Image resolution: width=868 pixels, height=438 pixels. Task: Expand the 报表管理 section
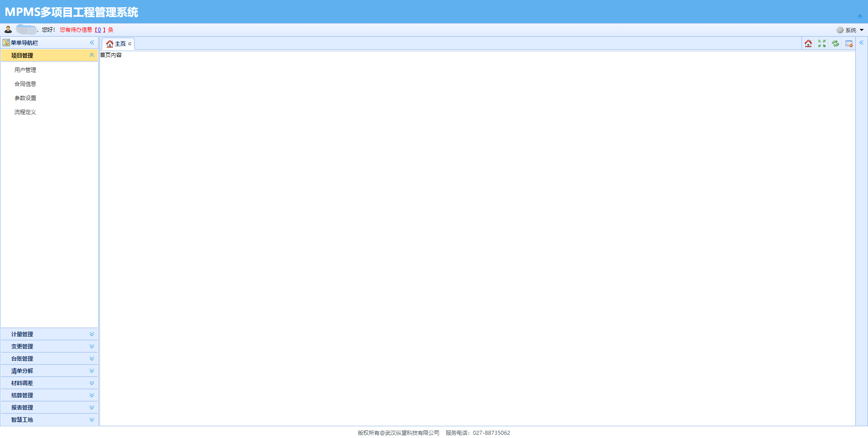tap(49, 407)
